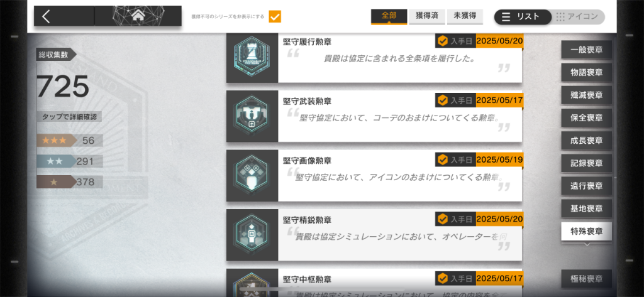
Task: Switch to アイコン grid view
Action: point(577,17)
